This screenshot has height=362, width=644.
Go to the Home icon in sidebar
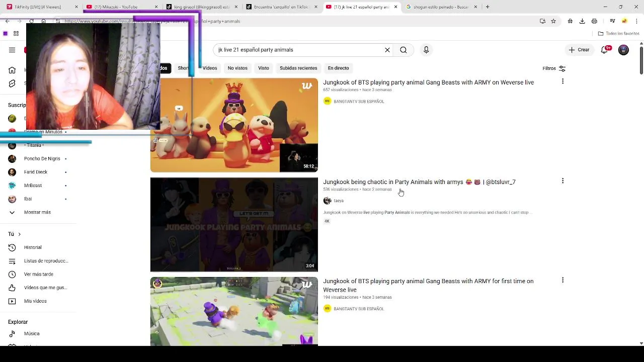[x=12, y=70]
